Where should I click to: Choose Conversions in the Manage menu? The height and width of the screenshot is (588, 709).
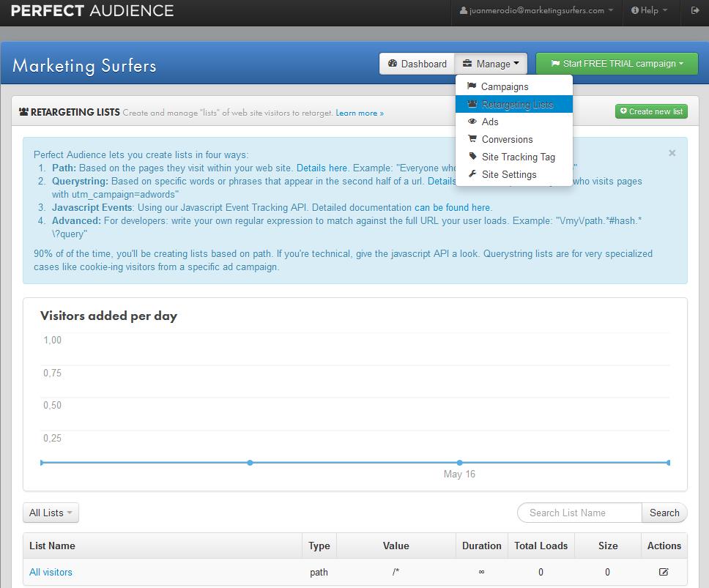[x=514, y=139]
